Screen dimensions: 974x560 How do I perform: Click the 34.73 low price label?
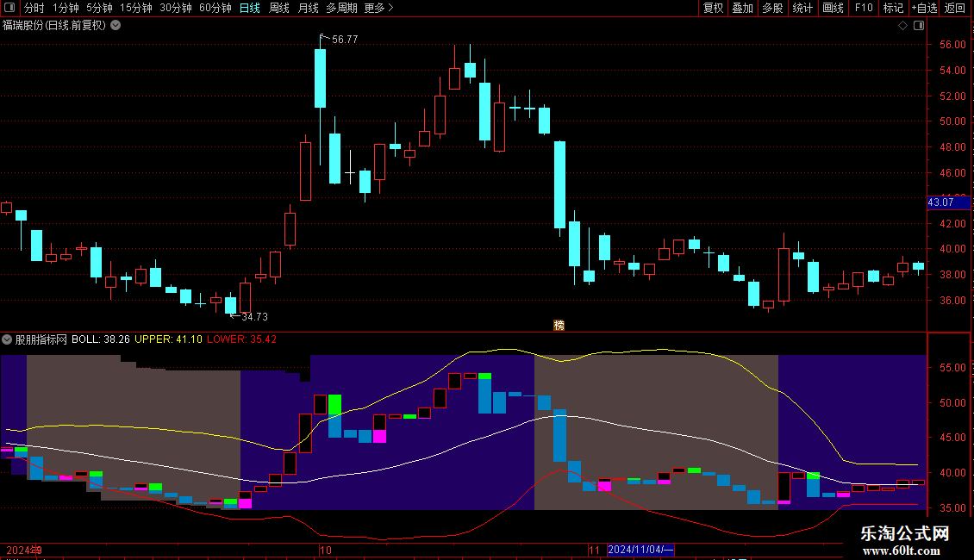[x=254, y=317]
